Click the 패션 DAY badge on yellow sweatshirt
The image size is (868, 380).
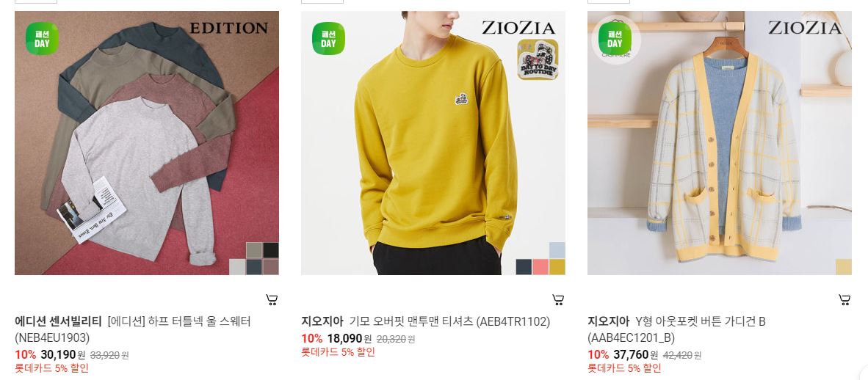328,39
